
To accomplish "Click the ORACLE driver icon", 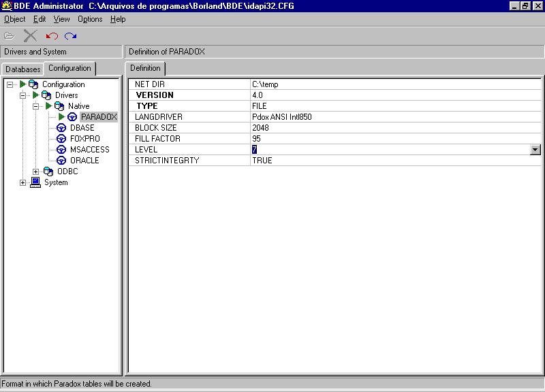I will tap(61, 161).
